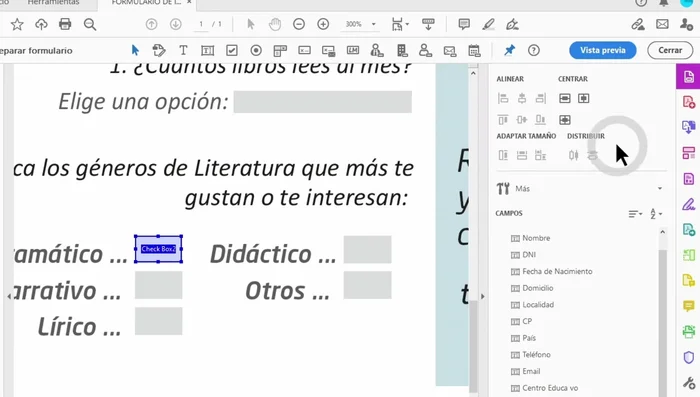Select the checkbox field next to Lírico
Viewport: 700px width, 397px height.
click(x=158, y=321)
